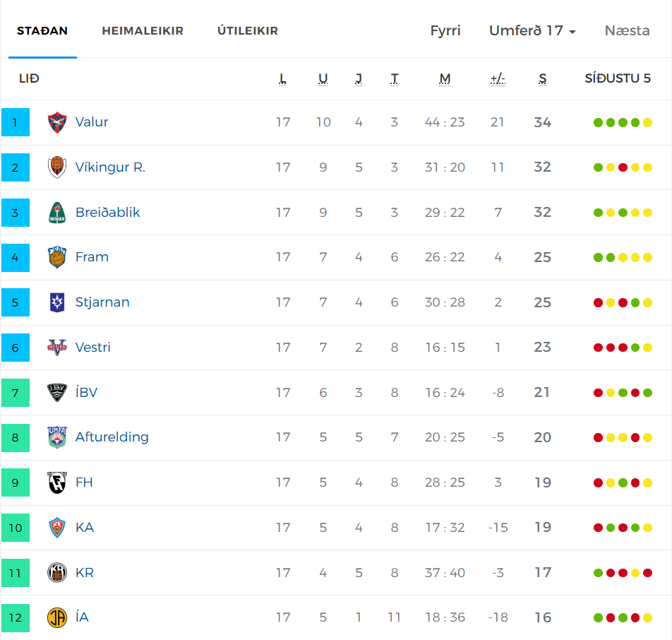This screenshot has height=640, width=672.
Task: Click the Vestri club logo
Action: (57, 348)
